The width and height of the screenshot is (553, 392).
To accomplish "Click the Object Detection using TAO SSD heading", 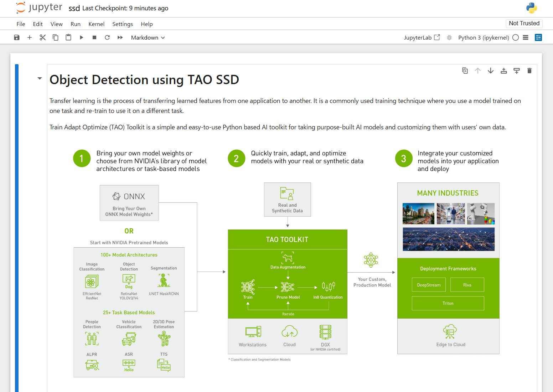I will (144, 79).
